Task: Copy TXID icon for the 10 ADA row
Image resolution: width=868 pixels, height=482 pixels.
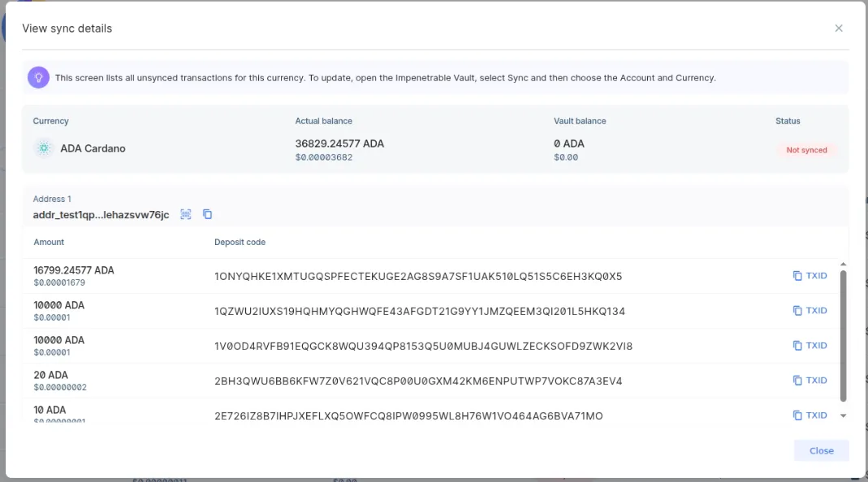Action: tap(797, 415)
